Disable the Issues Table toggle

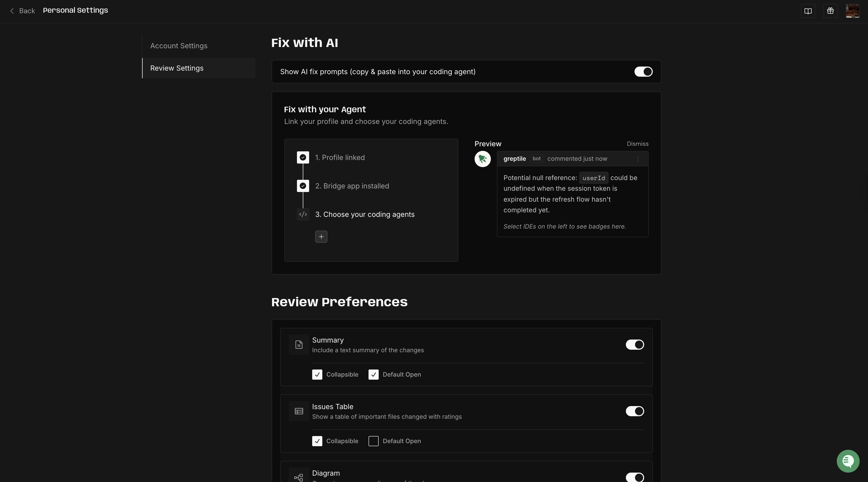coord(635,411)
